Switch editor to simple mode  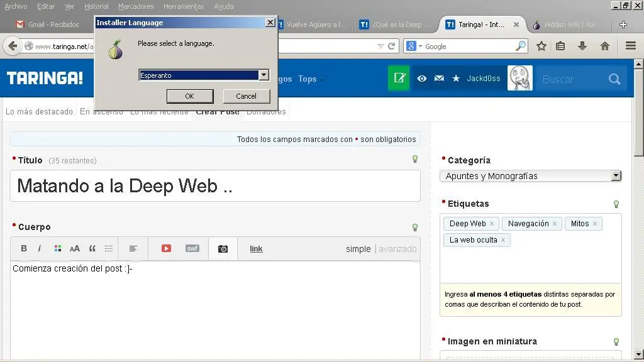click(358, 249)
